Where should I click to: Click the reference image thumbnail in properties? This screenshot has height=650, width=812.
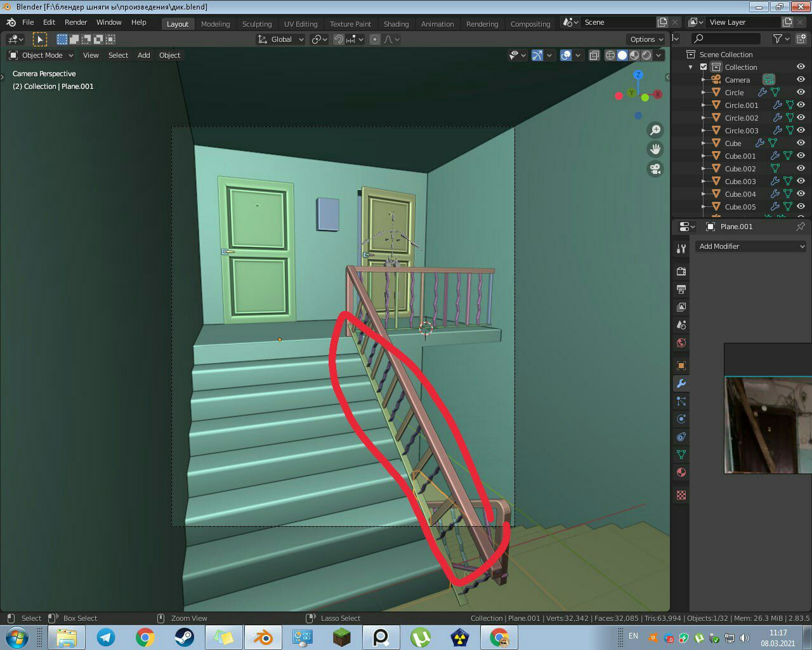point(768,425)
